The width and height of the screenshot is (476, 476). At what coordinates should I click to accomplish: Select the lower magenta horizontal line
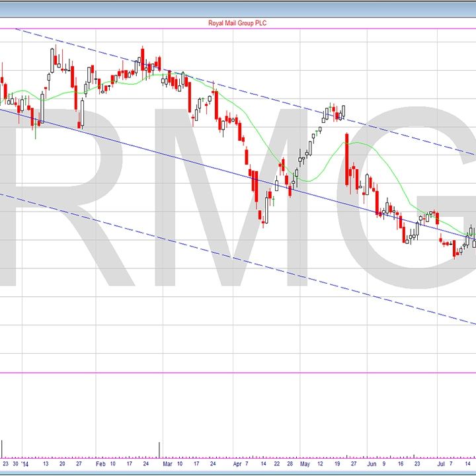click(238, 373)
